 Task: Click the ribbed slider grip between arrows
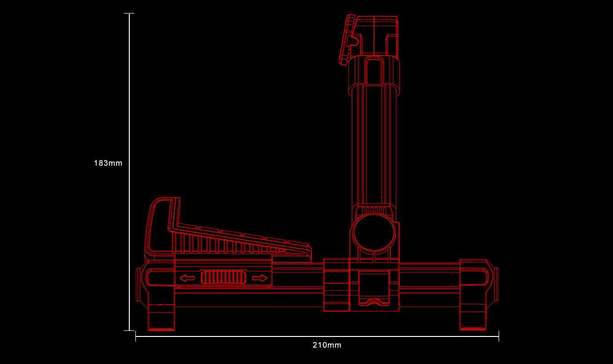click(x=224, y=278)
